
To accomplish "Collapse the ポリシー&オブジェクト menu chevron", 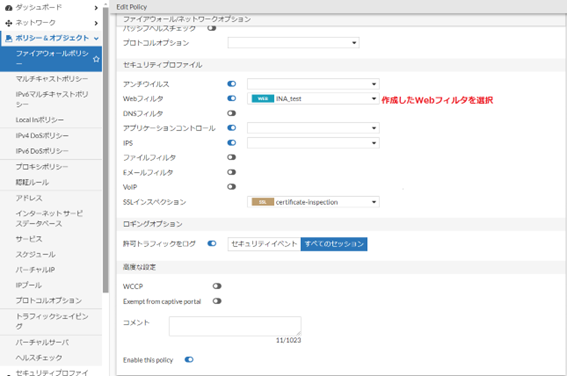I will pos(96,38).
